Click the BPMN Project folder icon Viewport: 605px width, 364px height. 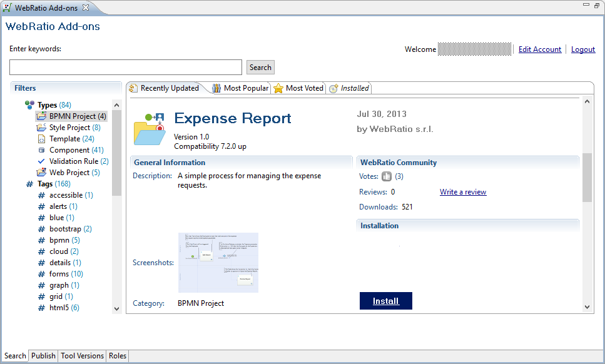point(41,116)
